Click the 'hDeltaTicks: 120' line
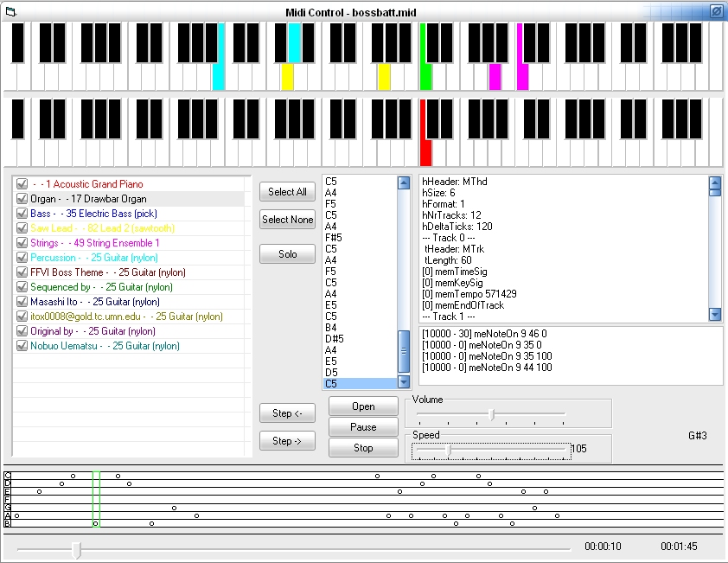Viewport: 728px width, 563px height. click(x=457, y=227)
